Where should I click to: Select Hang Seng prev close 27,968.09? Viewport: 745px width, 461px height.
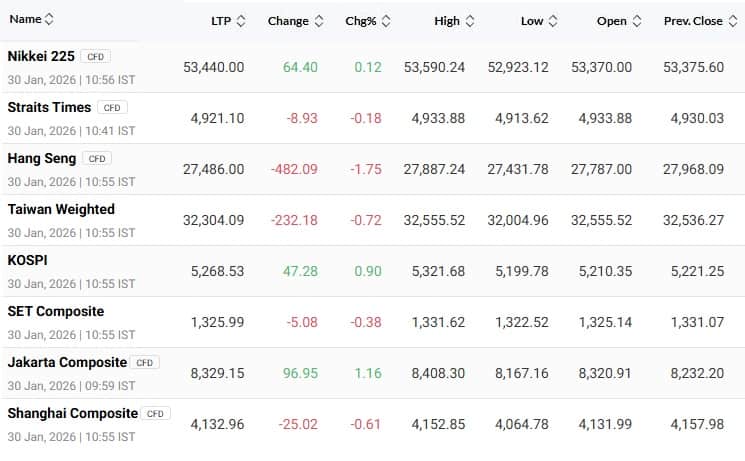(x=694, y=169)
